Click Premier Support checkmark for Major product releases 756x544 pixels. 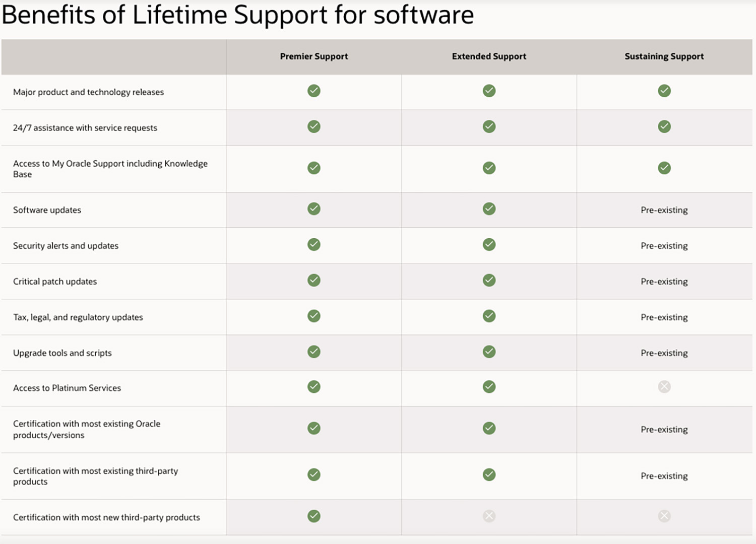[314, 91]
